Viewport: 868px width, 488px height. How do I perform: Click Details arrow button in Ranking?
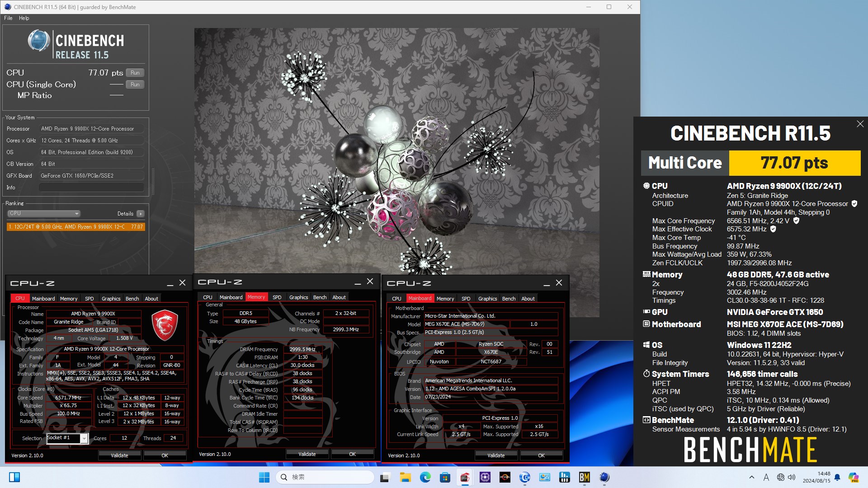pyautogui.click(x=141, y=214)
